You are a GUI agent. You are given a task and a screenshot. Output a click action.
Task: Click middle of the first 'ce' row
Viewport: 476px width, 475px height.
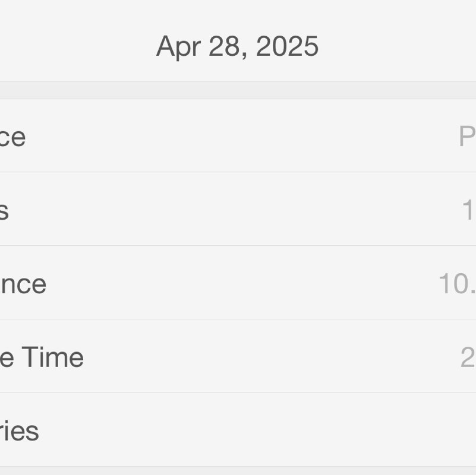238,137
